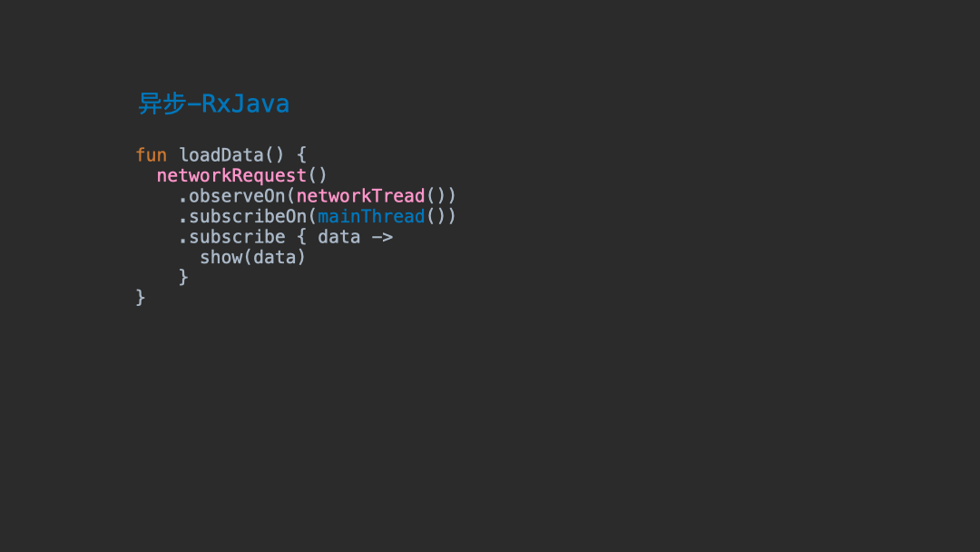Click the .observeOn method text
980x552 pixels.
[x=232, y=196]
